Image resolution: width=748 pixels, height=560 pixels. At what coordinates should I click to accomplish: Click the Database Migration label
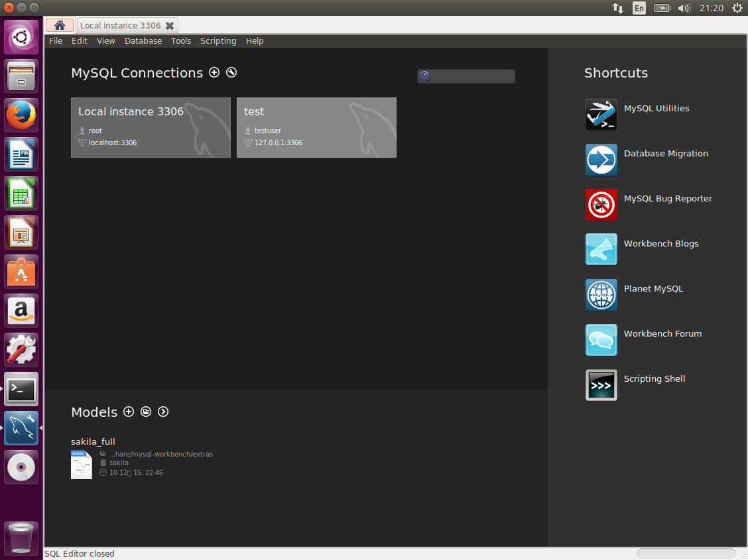pos(666,154)
